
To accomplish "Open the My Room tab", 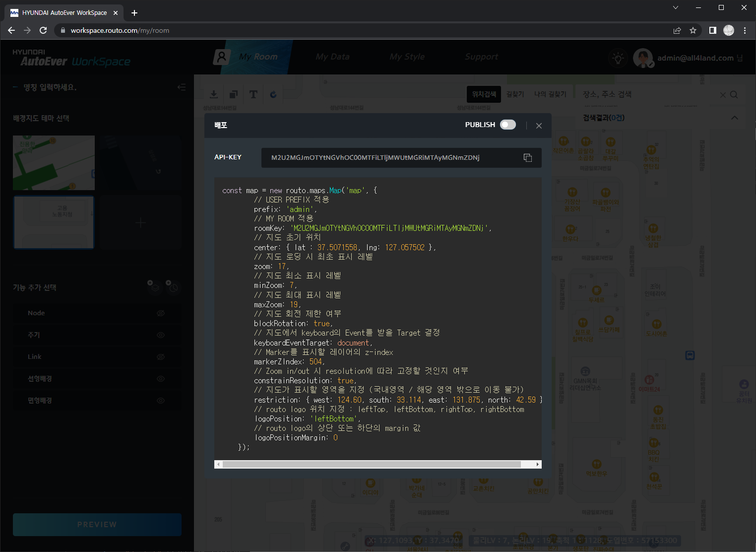I will (x=258, y=57).
